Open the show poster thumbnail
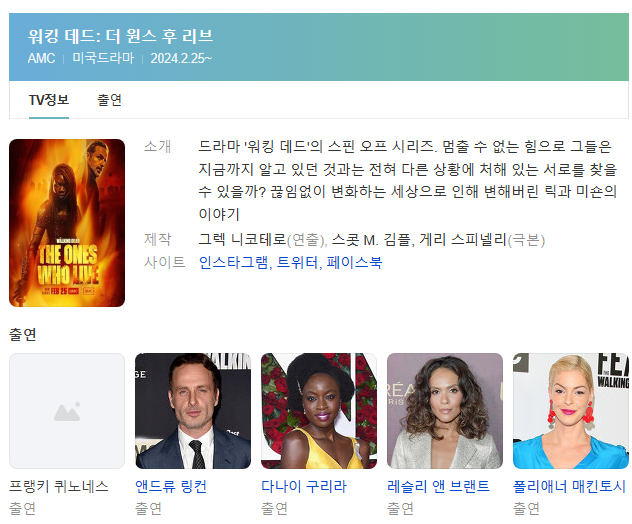 click(x=67, y=223)
